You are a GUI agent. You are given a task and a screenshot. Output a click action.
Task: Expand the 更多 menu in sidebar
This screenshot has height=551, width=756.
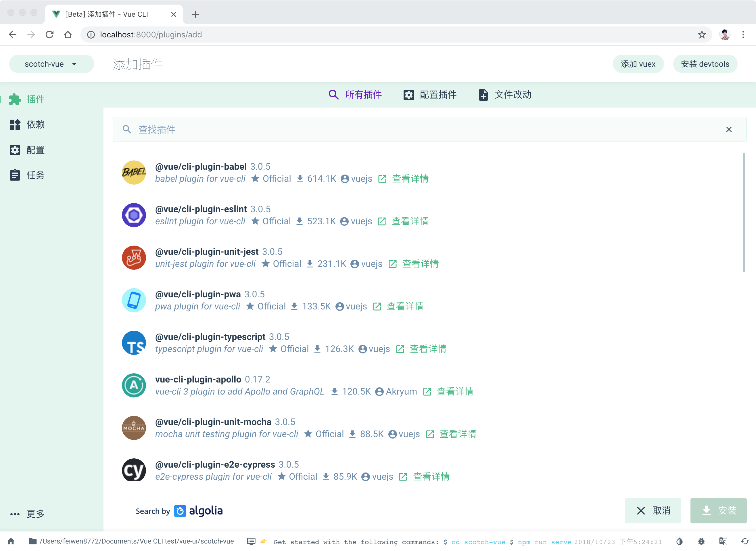[x=52, y=514]
